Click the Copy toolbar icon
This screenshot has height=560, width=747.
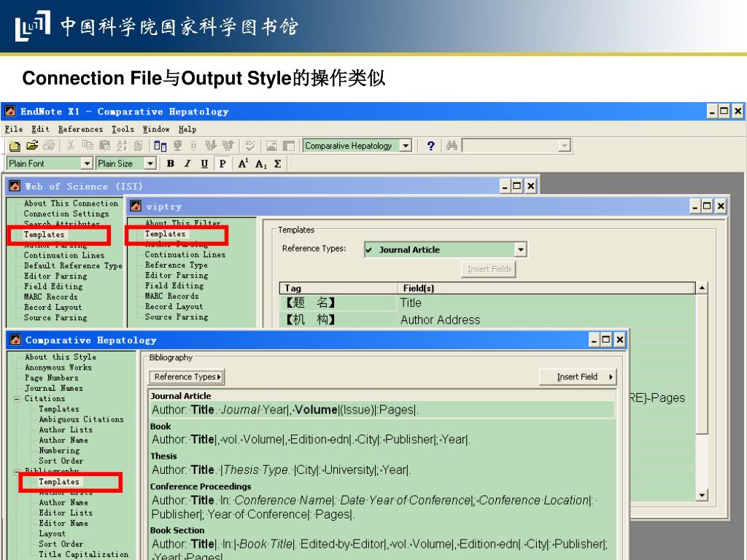point(88,145)
